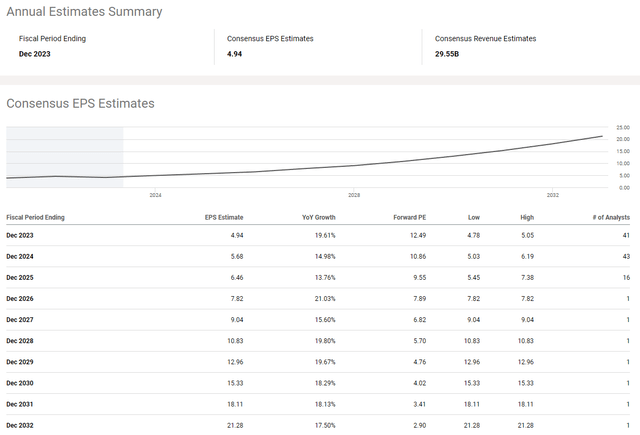Click the 2024 label on chart axis
Screen dimensions: 640x435
coord(155,196)
